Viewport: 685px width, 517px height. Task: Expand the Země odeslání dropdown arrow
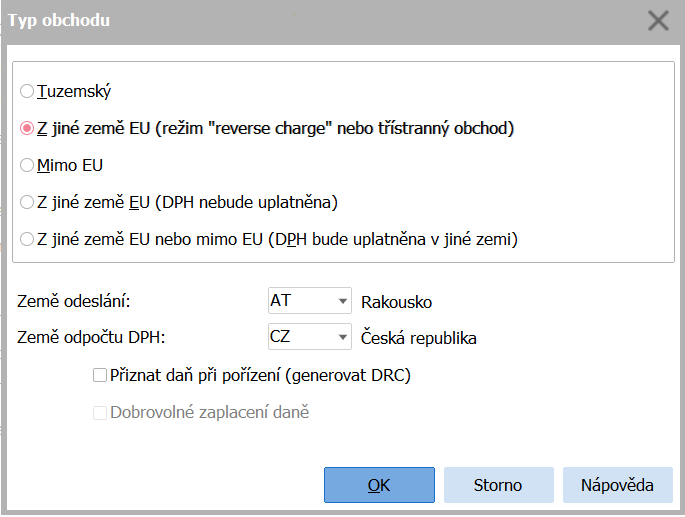[343, 301]
